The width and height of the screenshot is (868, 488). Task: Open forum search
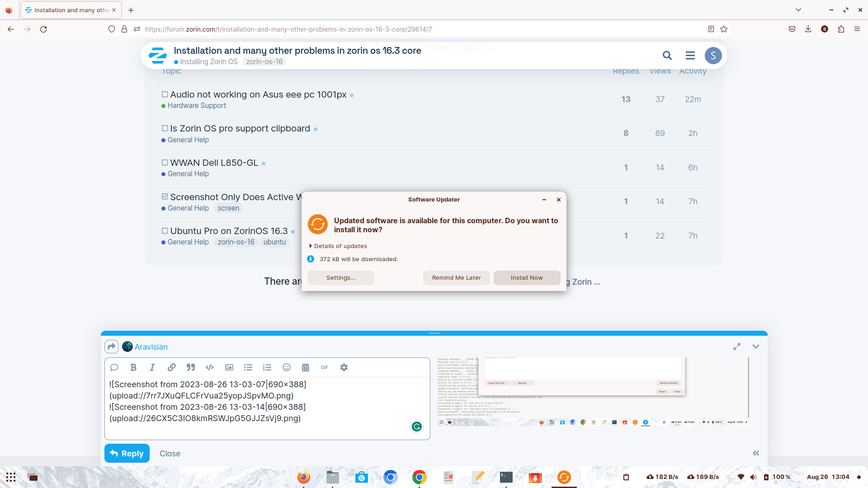[667, 56]
